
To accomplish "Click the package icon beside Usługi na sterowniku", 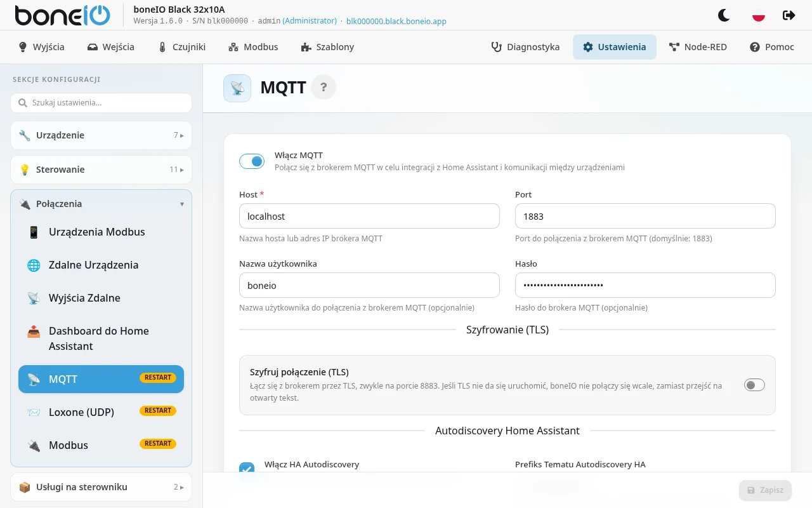I will pos(25,487).
